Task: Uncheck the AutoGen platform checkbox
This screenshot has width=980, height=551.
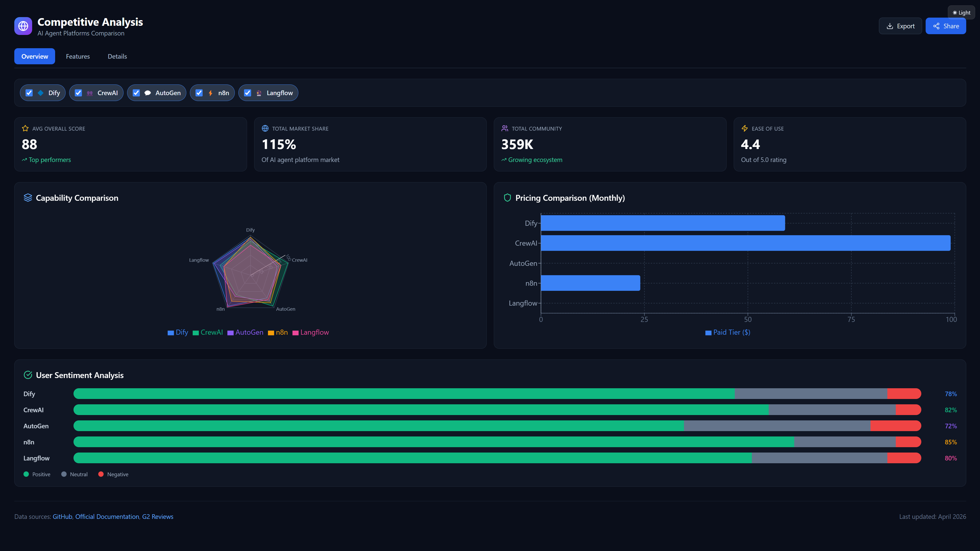Action: click(x=136, y=92)
